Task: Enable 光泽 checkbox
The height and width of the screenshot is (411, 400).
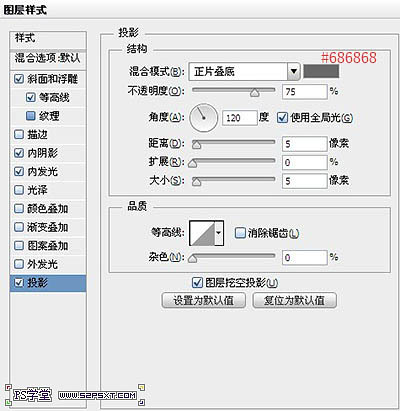Action: tap(19, 190)
